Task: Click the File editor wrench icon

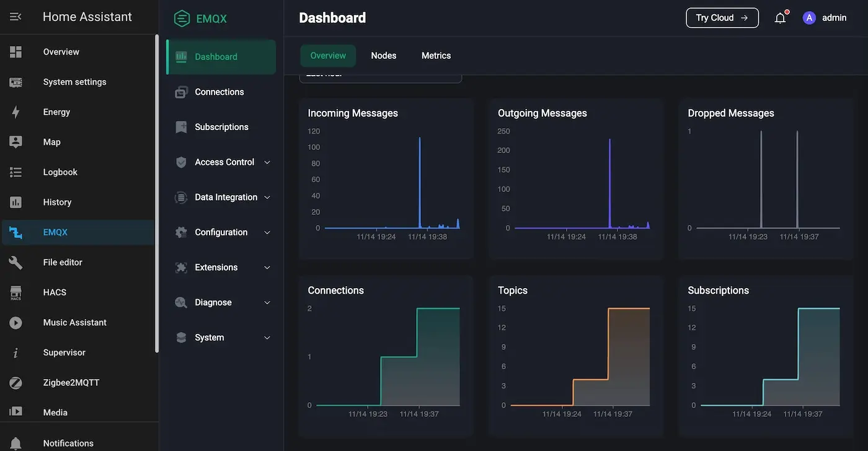Action: [15, 262]
